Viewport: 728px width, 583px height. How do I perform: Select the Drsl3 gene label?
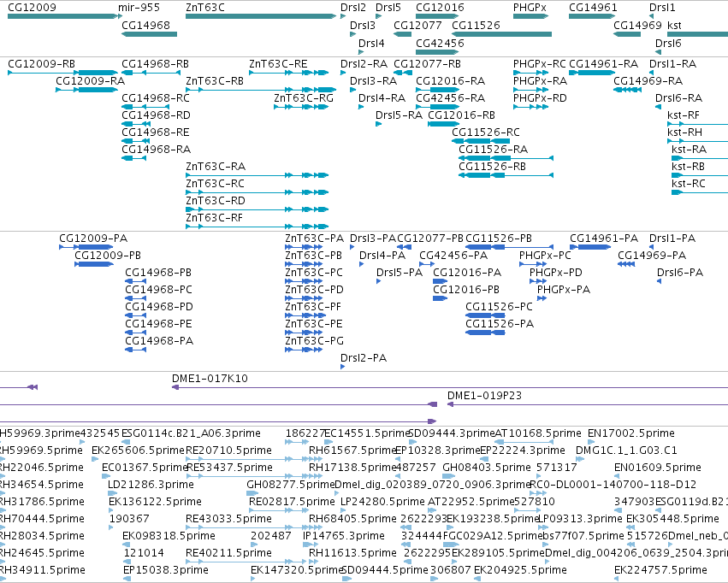pyautogui.click(x=362, y=25)
